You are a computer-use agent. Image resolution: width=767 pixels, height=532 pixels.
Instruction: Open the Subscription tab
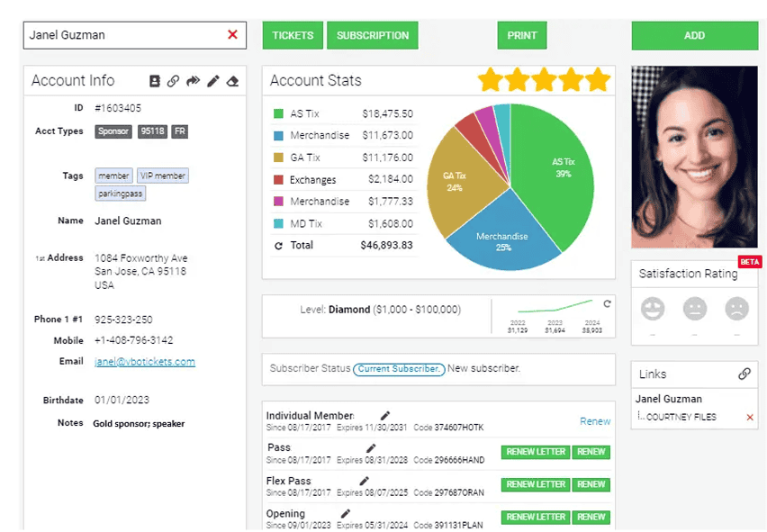point(372,35)
